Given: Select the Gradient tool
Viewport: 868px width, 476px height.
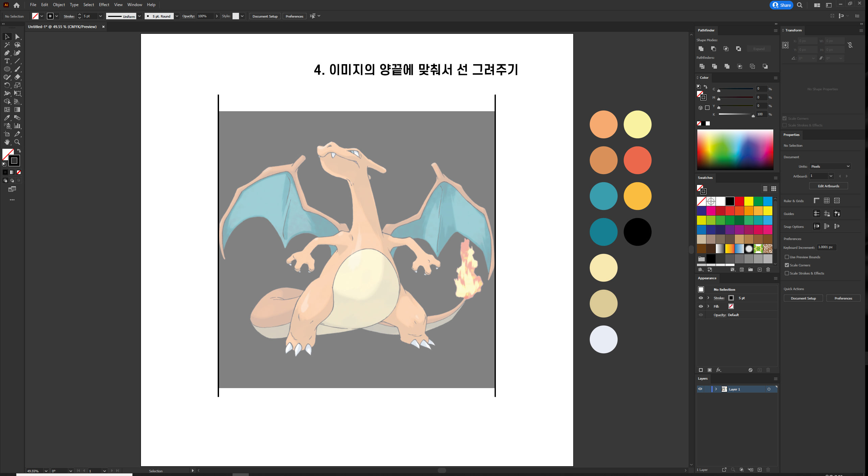Looking at the screenshot, I should pyautogui.click(x=18, y=110).
